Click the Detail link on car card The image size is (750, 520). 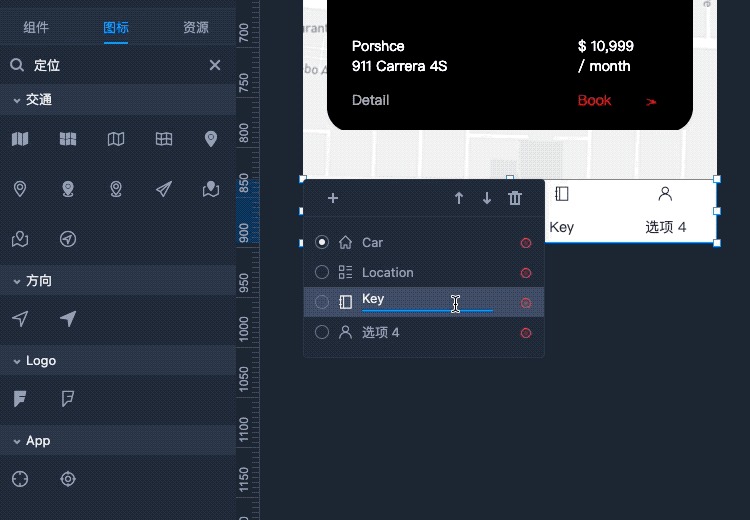point(370,100)
